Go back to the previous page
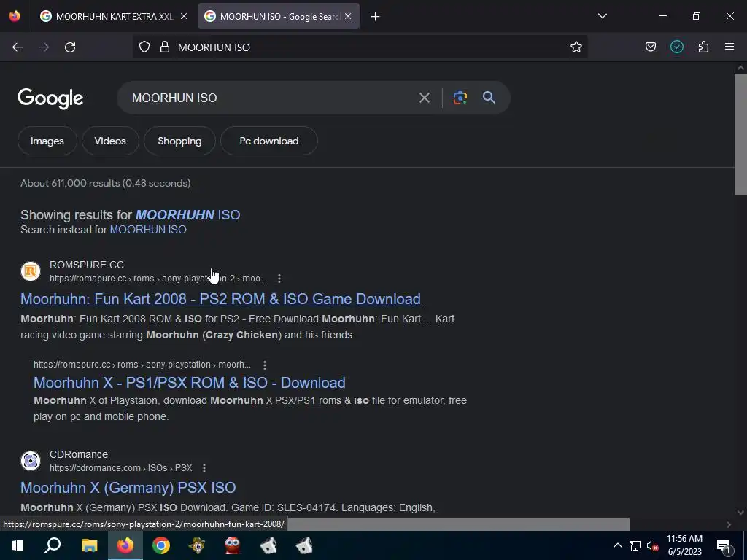The image size is (747, 560). 18,47
